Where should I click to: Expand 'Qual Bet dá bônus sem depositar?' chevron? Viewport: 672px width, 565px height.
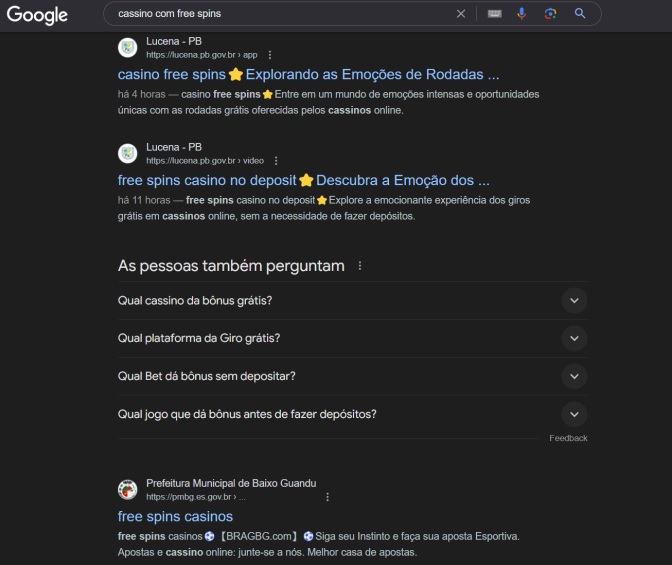coord(574,376)
